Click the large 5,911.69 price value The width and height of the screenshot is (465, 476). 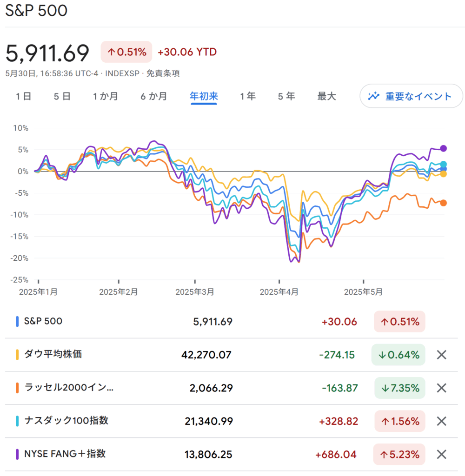(47, 53)
